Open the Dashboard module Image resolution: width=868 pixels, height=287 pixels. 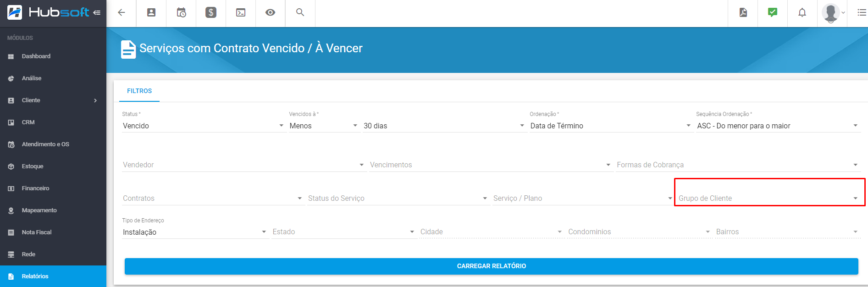tap(53, 56)
